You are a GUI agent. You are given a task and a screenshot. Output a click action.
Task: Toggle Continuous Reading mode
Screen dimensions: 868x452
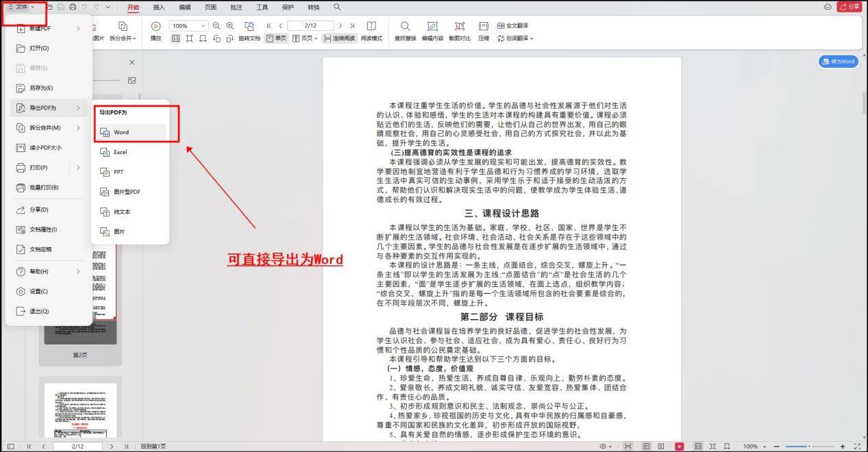339,38
